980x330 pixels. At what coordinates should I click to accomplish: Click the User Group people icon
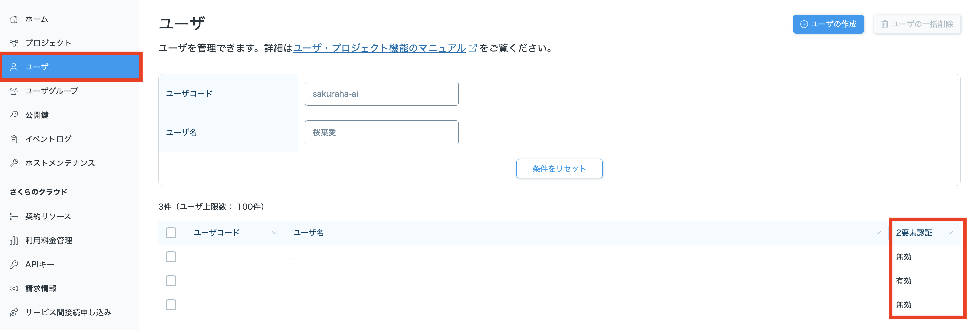(14, 91)
